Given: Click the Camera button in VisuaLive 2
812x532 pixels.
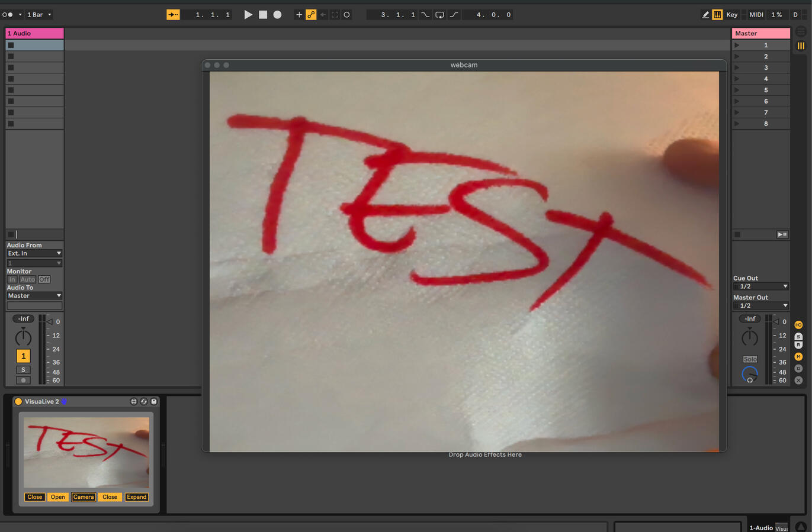Looking at the screenshot, I should pos(84,497).
